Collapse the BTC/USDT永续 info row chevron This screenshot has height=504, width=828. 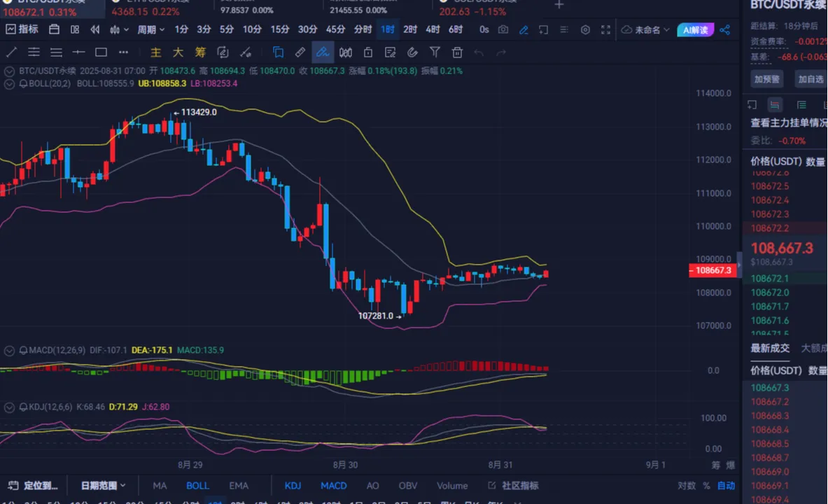pyautogui.click(x=9, y=71)
